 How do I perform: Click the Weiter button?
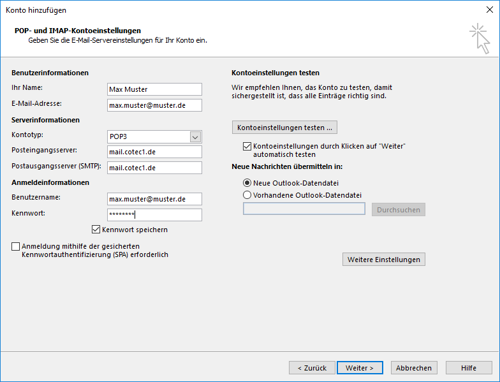360,368
